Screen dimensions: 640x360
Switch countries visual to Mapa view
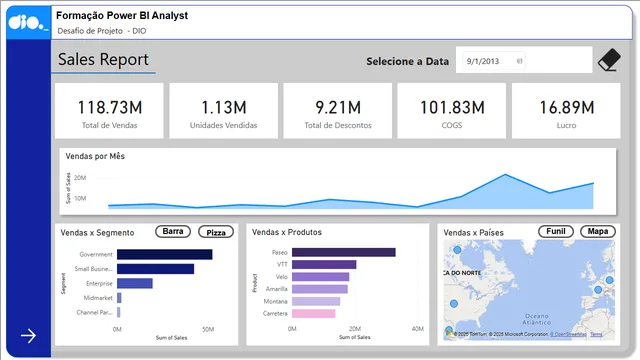pyautogui.click(x=598, y=231)
